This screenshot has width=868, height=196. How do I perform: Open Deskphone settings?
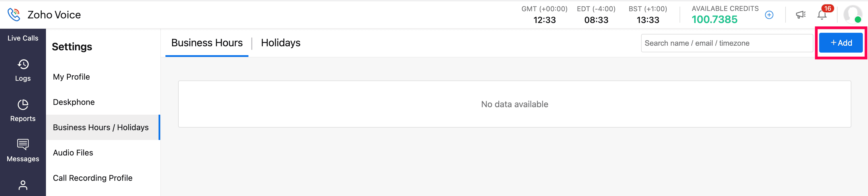(x=74, y=102)
